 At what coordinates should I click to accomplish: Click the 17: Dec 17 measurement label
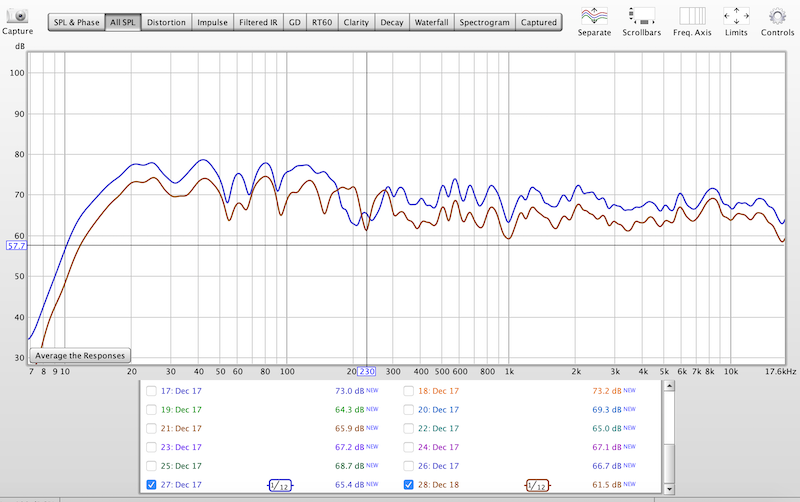coord(181,391)
